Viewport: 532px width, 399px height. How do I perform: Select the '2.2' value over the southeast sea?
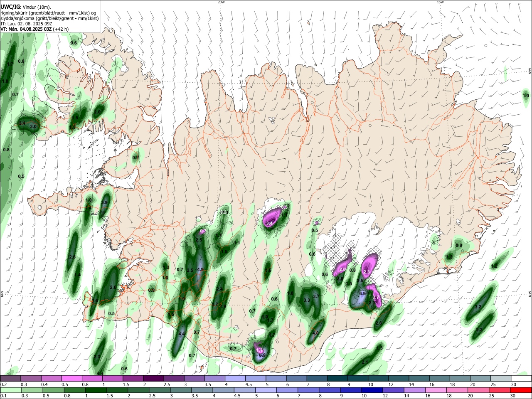[x=479, y=330]
